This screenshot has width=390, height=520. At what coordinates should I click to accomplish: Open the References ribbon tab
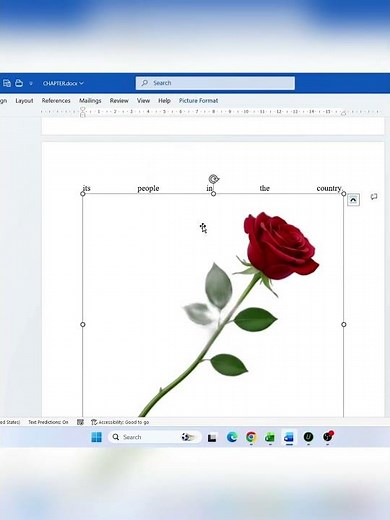click(56, 101)
